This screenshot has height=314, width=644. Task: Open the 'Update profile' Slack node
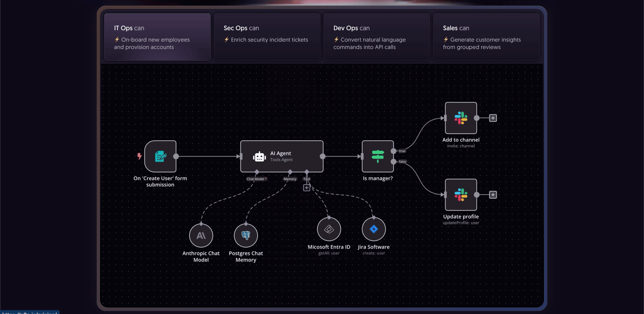click(461, 194)
